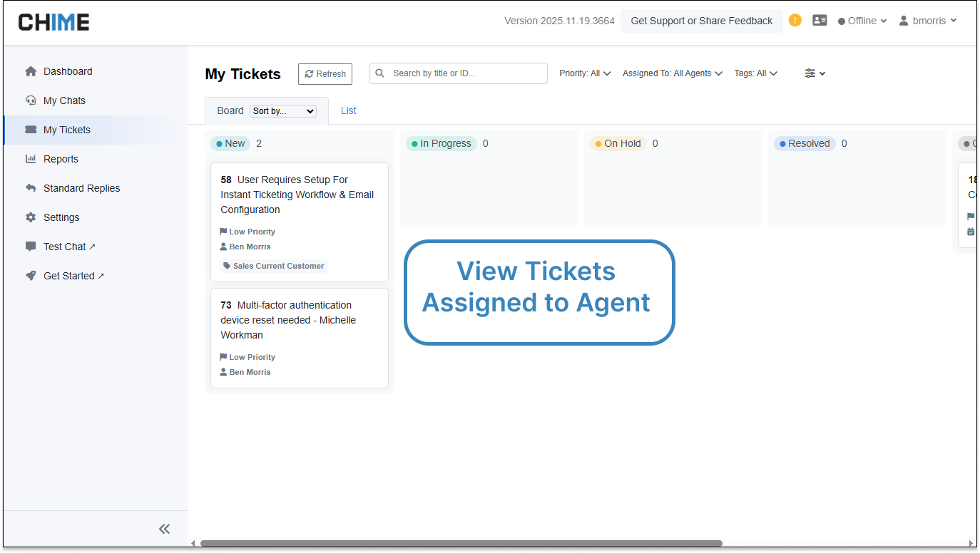
Task: Open Settings gear icon in sidebar
Action: [31, 217]
